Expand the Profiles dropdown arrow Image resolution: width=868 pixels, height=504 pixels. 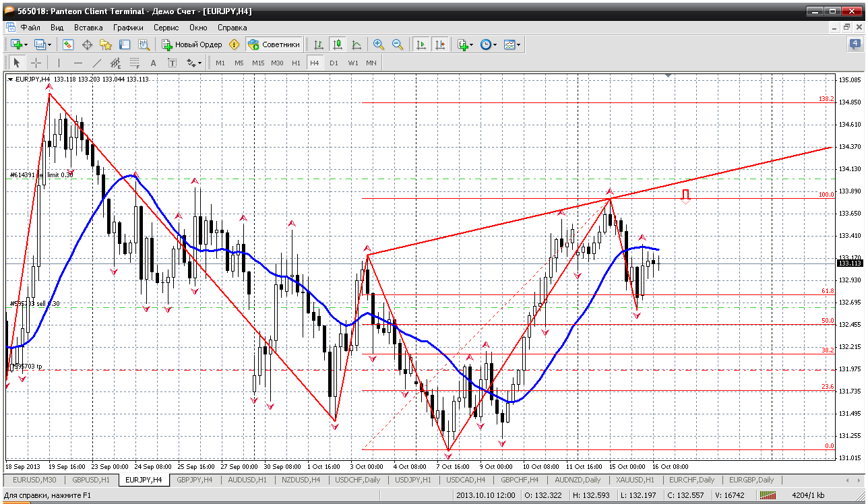coord(50,45)
